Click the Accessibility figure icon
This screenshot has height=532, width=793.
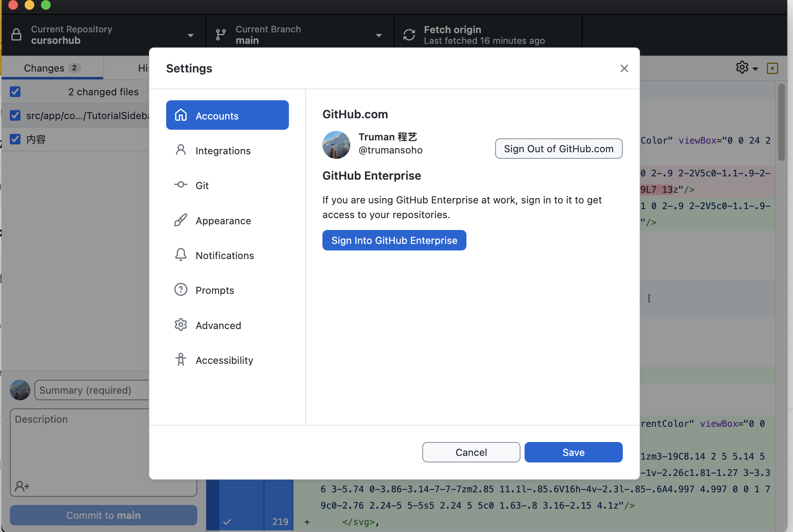coord(181,359)
